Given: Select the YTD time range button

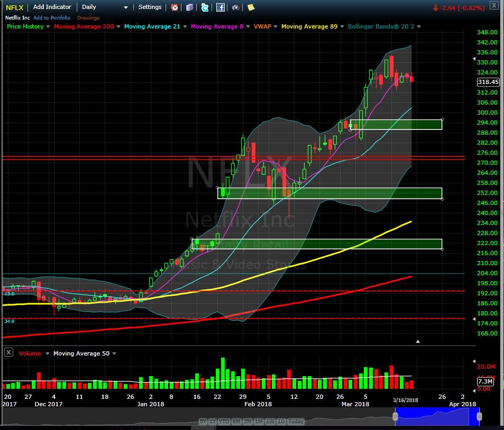Looking at the screenshot, I should [224, 421].
